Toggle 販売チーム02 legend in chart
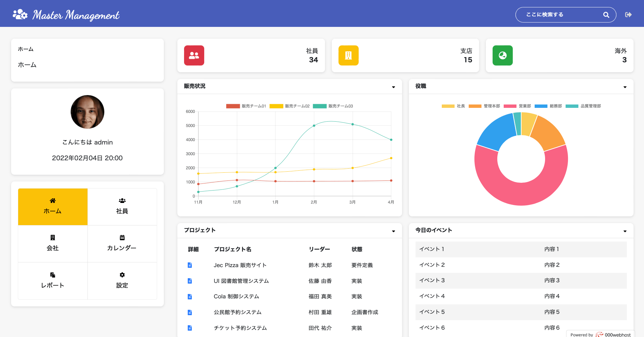Image resolution: width=644 pixels, height=337 pixels. (289, 106)
